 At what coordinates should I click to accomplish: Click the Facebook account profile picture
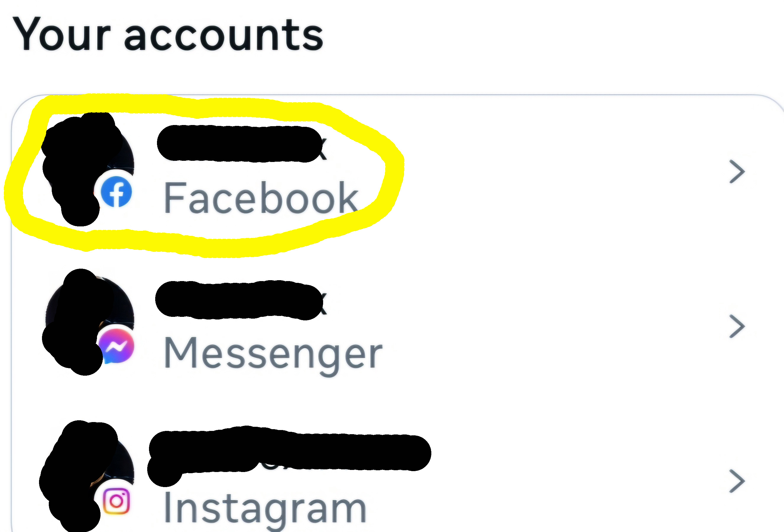(88, 169)
